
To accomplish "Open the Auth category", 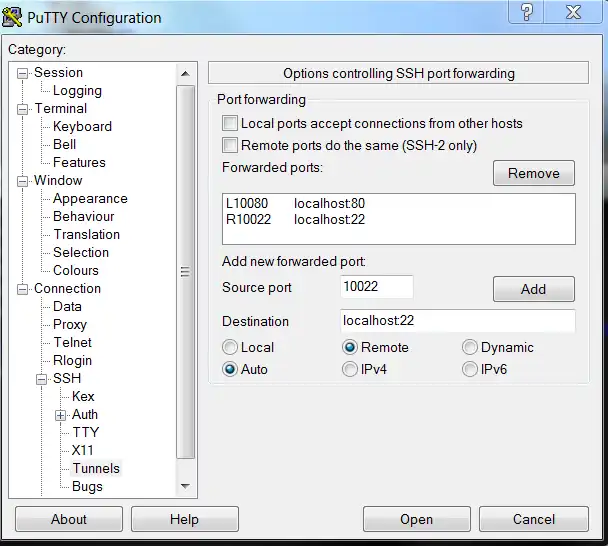I will (x=85, y=415).
